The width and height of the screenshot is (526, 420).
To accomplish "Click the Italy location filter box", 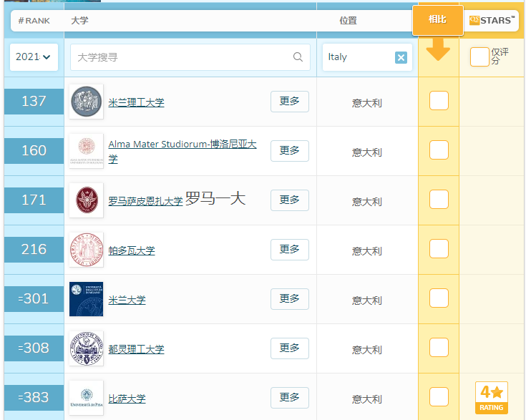I will coord(367,57).
